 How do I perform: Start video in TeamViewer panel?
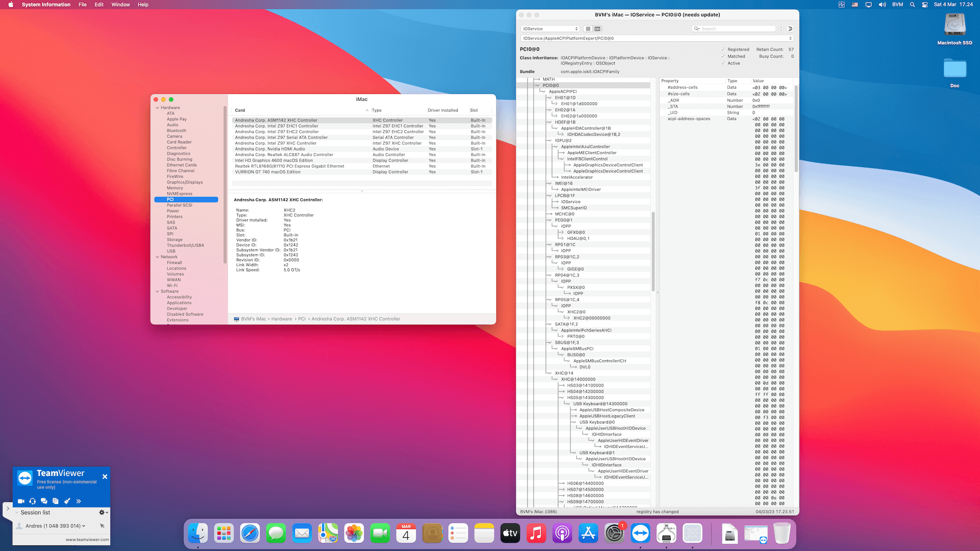21,501
